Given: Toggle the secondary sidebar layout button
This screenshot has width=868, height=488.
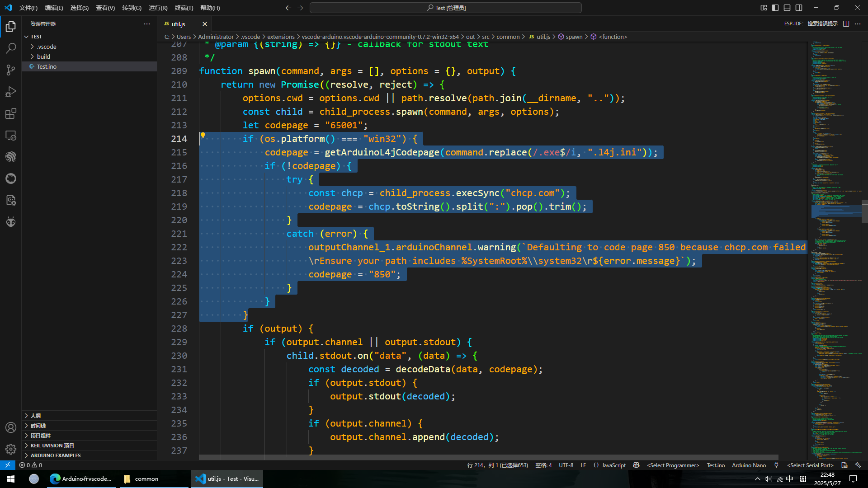Looking at the screenshot, I should point(799,8).
